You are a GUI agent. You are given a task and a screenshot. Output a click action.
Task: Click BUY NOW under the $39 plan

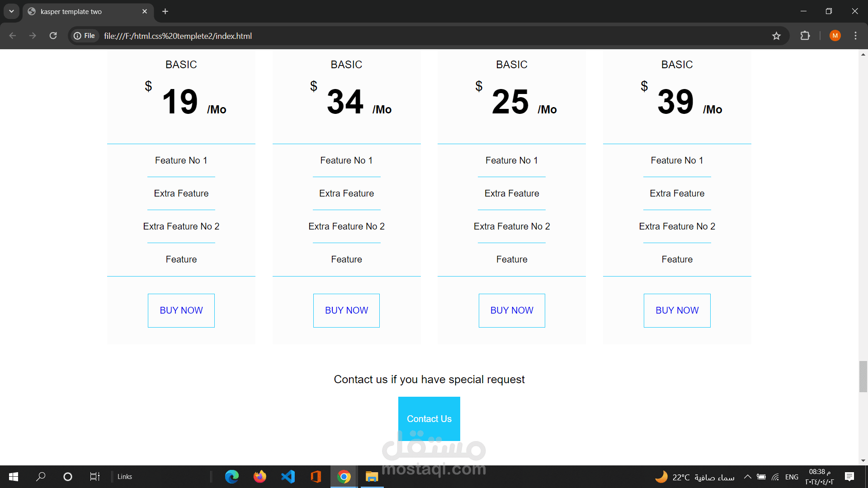(677, 310)
